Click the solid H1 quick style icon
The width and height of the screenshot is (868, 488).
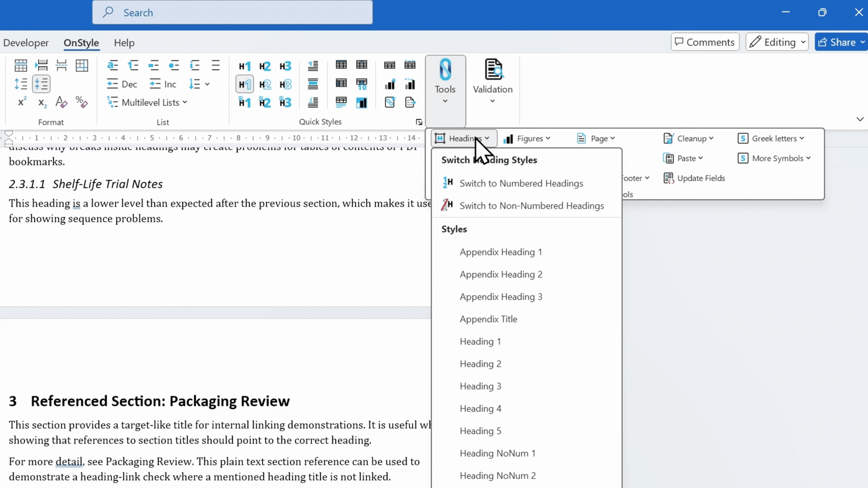coord(245,66)
